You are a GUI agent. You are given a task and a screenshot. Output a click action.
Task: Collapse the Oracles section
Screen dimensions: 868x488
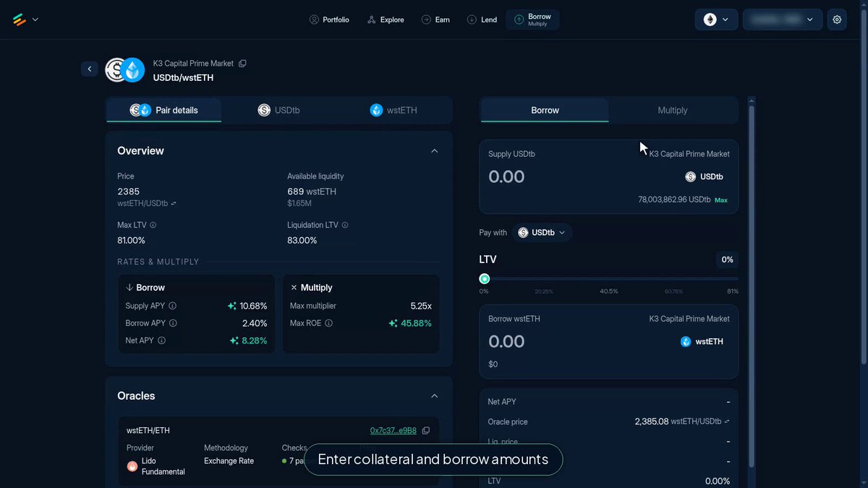coord(434,396)
